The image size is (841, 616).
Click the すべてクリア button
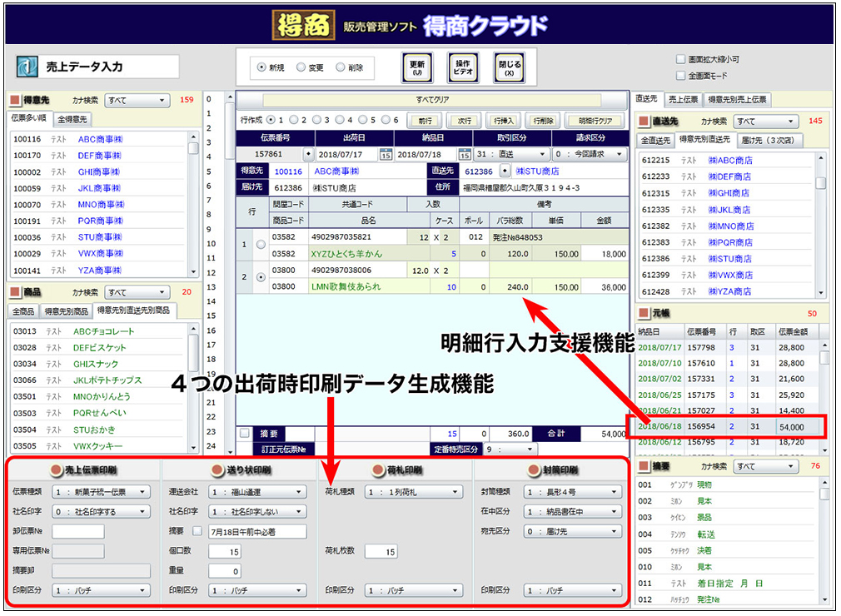click(432, 100)
